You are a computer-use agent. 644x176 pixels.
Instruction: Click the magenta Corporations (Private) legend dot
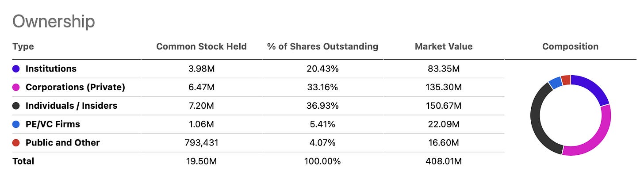tap(16, 88)
